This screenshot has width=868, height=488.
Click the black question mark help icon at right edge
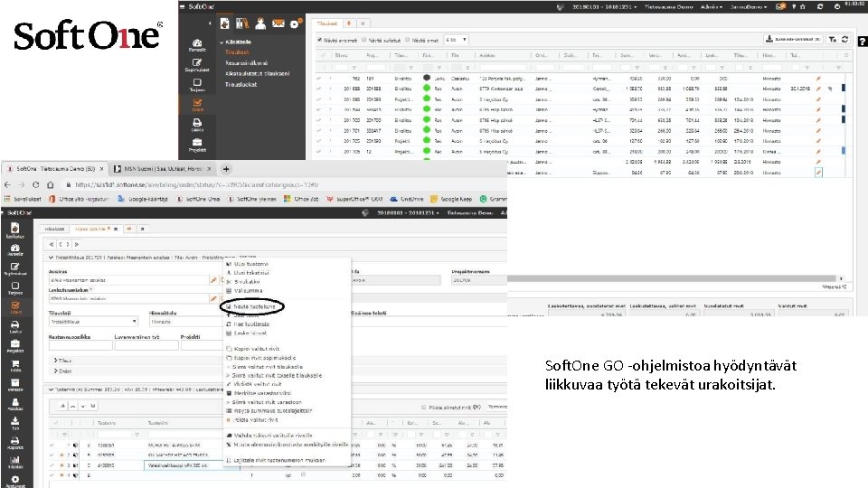[862, 42]
